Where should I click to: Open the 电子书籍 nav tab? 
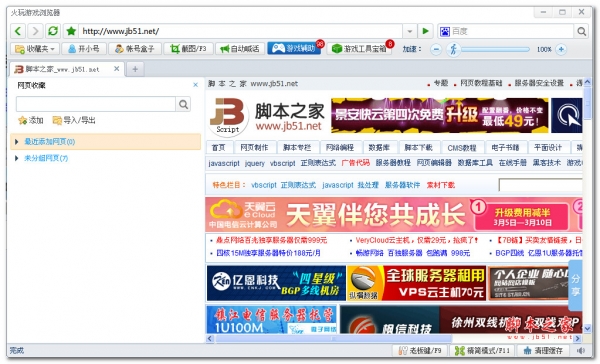tap(505, 147)
